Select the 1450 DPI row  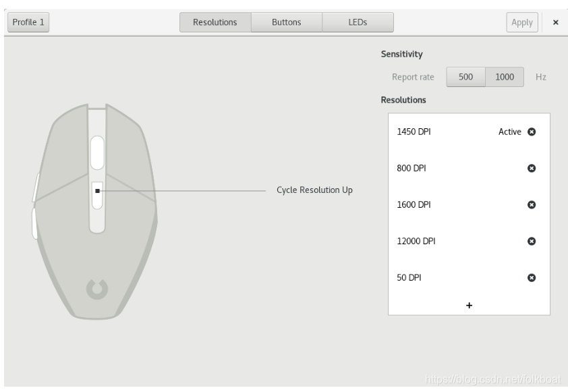469,132
